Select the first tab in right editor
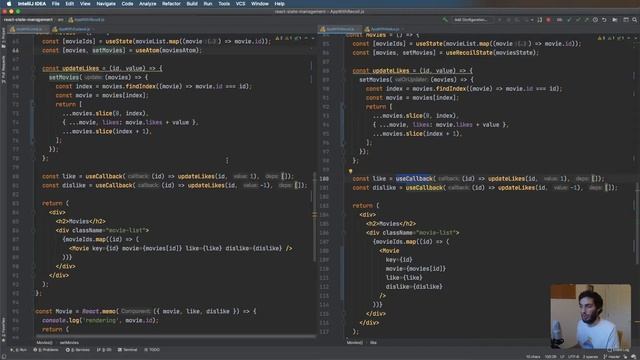This screenshot has width=640, height=360. pyautogui.click(x=340, y=29)
